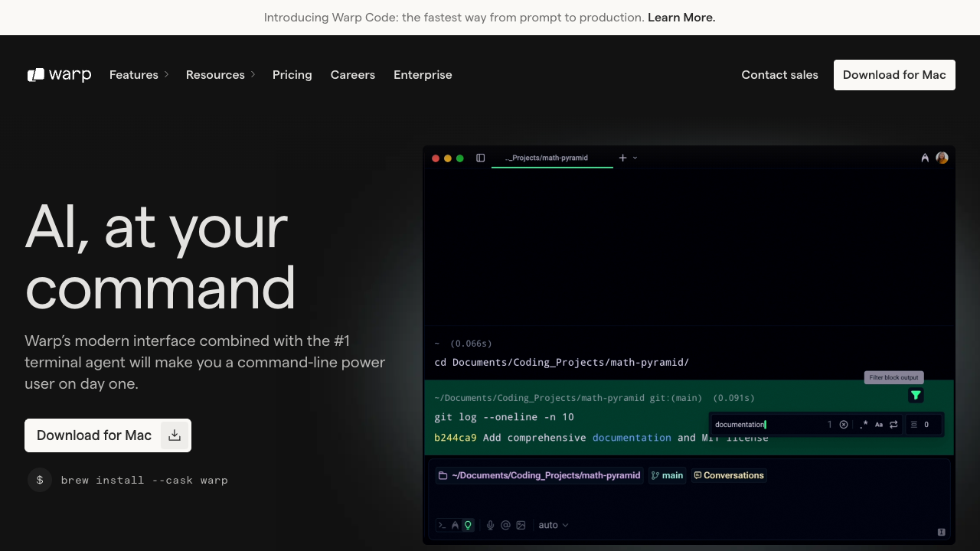Clear the documentation search with X icon
980x551 pixels.
[844, 425]
